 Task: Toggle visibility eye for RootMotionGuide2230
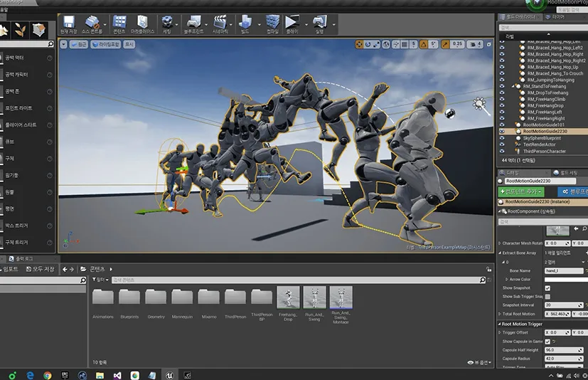(502, 132)
